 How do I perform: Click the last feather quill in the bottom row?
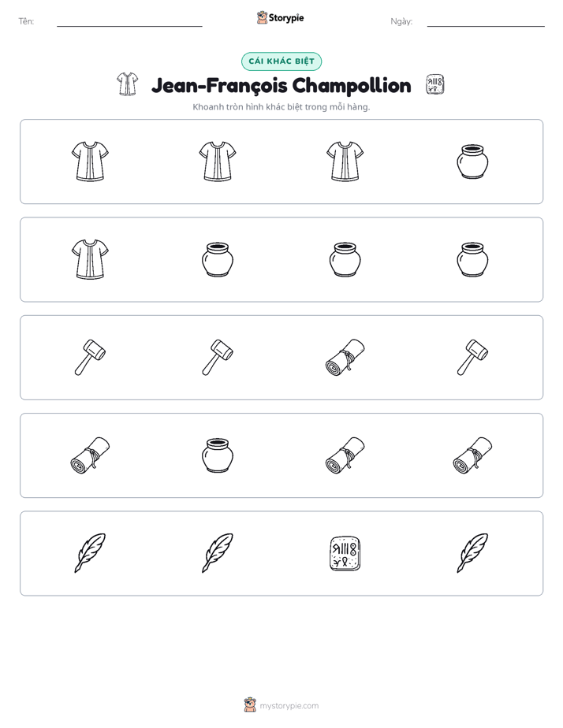point(472,552)
